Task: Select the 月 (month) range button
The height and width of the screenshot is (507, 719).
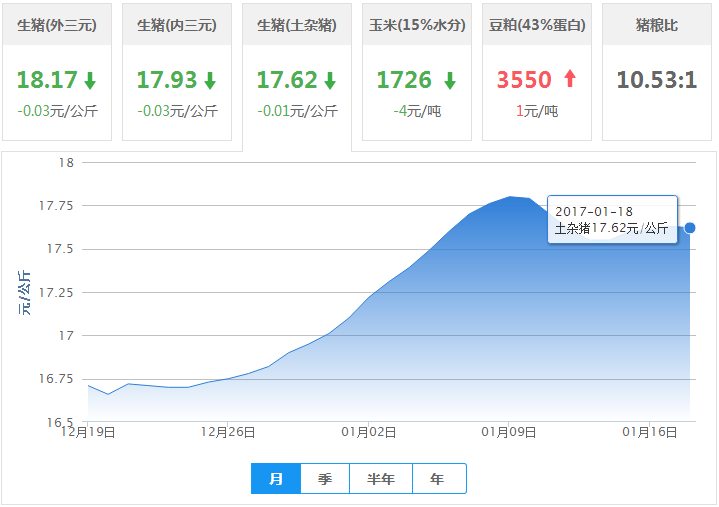Action: [276, 479]
